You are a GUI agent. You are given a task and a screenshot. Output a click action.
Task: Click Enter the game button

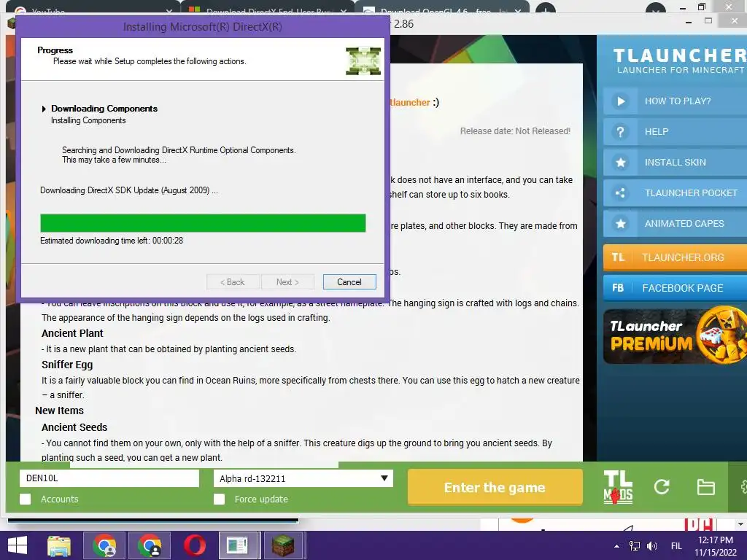[495, 487]
